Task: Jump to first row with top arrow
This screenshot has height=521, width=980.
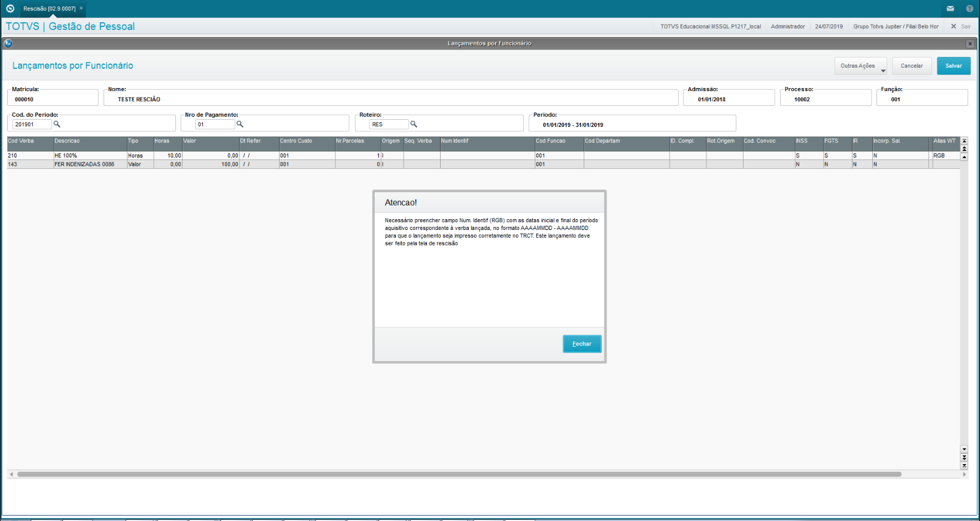Action: pos(964,141)
